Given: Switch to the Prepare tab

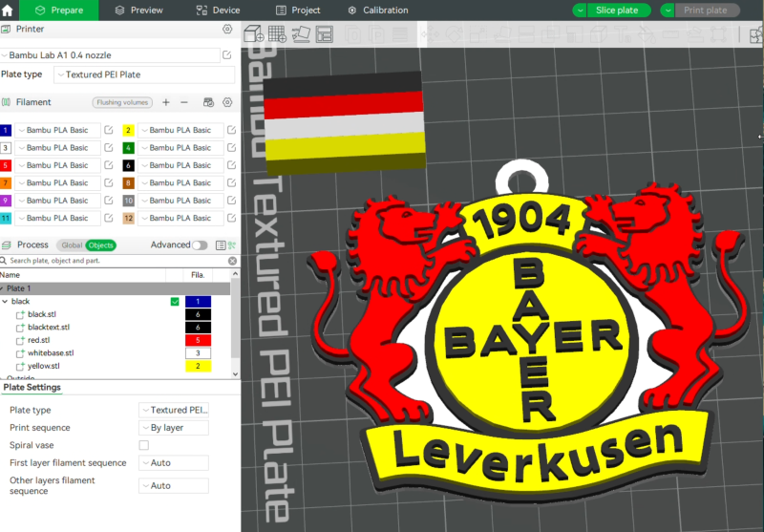Looking at the screenshot, I should click(x=59, y=11).
